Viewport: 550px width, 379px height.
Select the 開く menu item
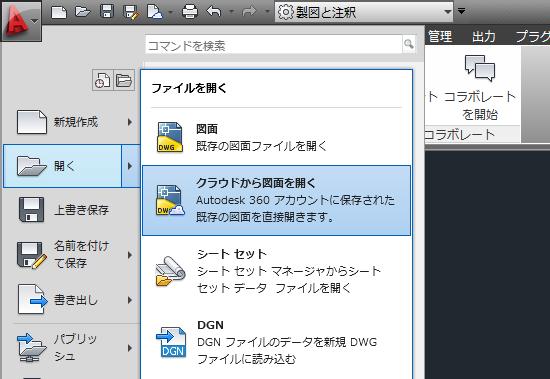(x=62, y=166)
